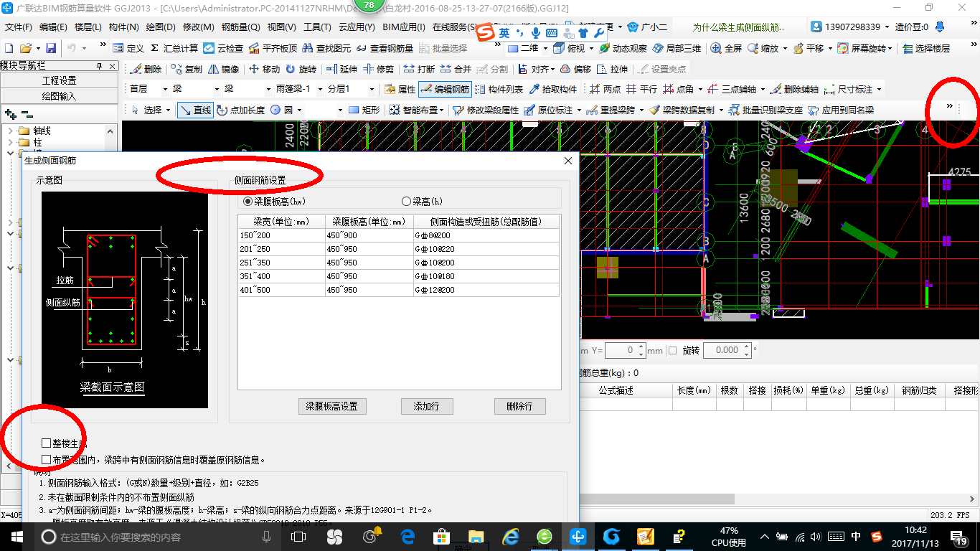This screenshot has width=980, height=551.
Task: Select the 延伸 (extend) tool
Action: pyautogui.click(x=341, y=70)
